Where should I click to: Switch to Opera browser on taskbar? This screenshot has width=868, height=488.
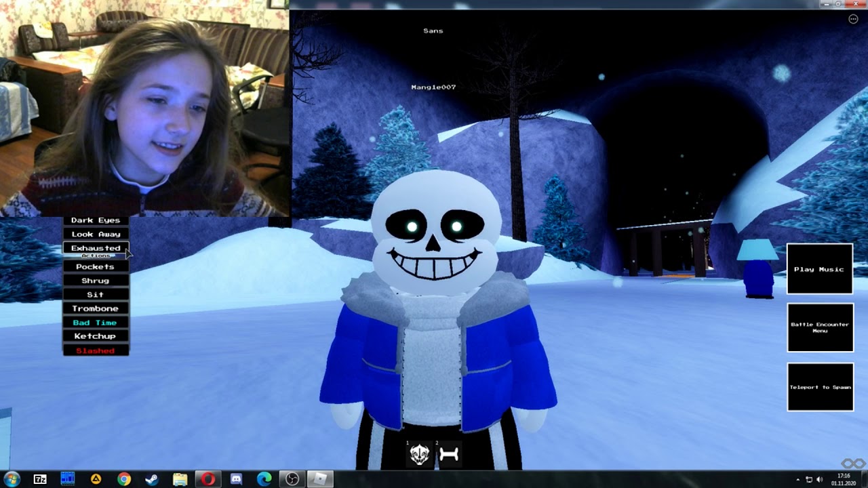[208, 479]
